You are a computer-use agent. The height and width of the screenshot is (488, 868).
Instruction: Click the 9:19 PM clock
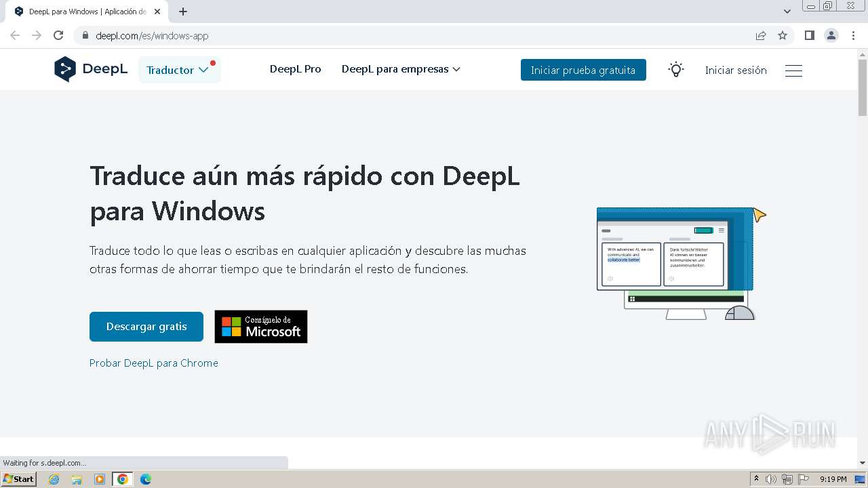coord(833,479)
